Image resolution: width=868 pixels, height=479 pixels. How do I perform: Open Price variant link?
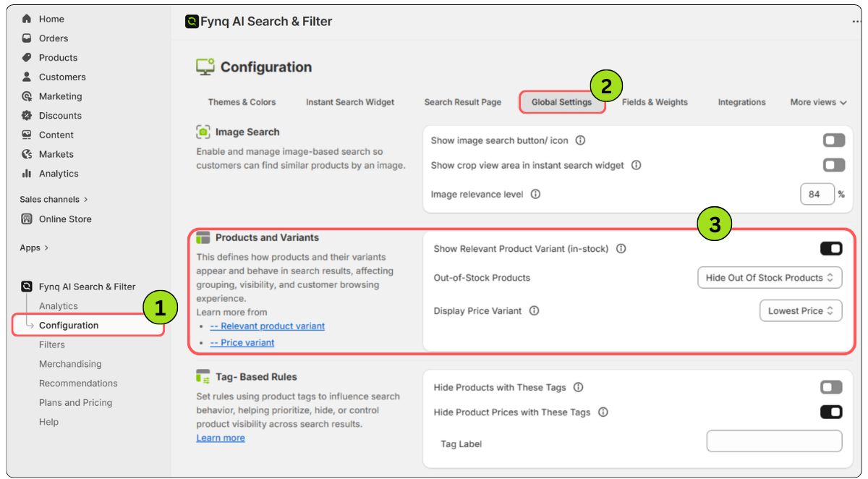(x=242, y=343)
